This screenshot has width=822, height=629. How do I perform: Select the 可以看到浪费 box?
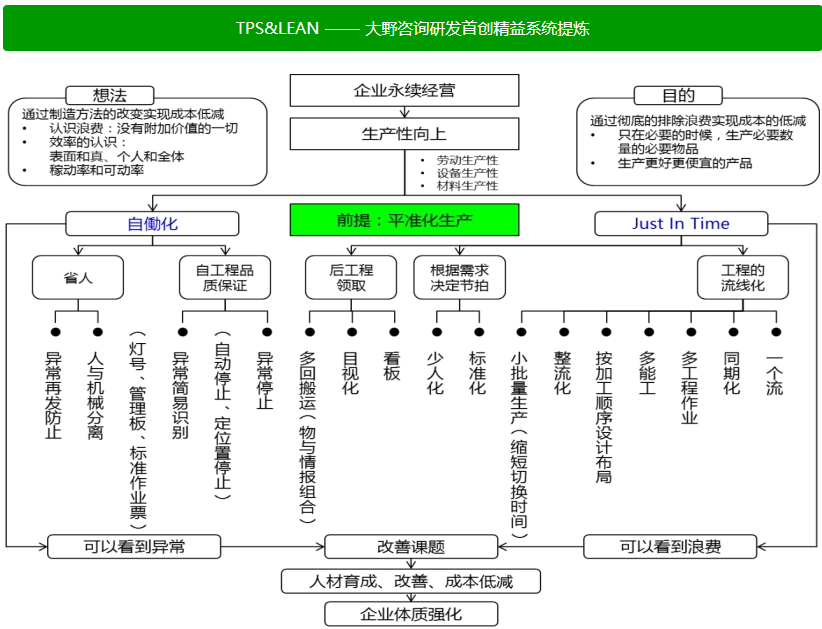coord(670,547)
